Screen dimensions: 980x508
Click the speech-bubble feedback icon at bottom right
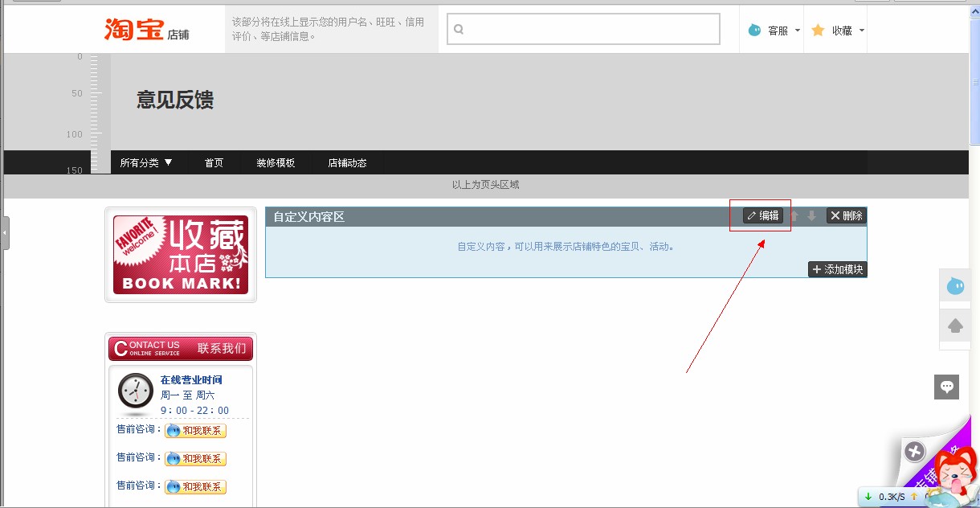click(x=946, y=387)
